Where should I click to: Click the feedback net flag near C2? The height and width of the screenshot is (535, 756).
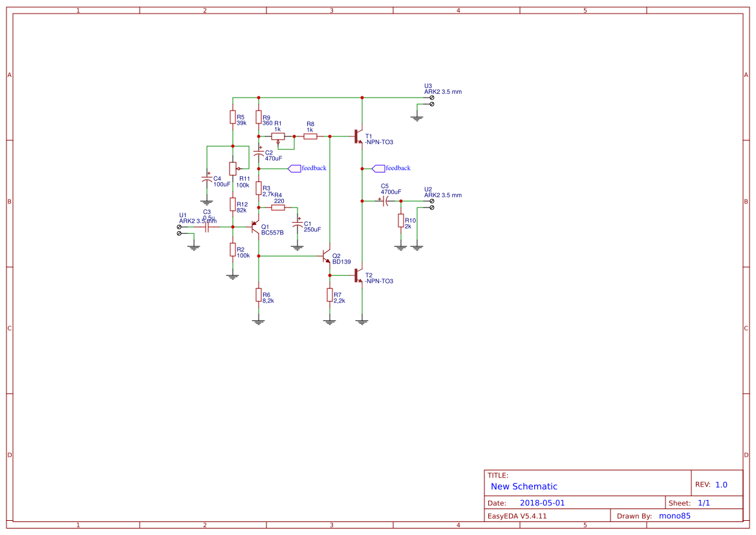[x=307, y=169]
